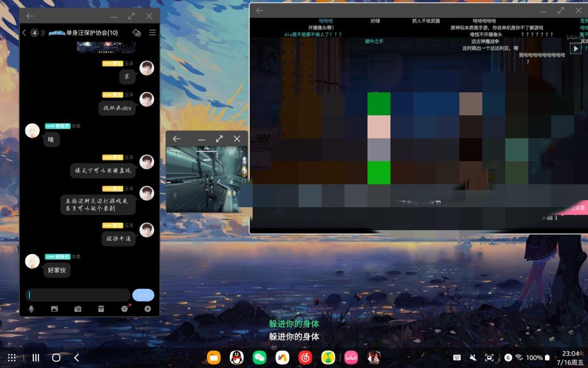
Task: Click the message bubble 模式下可以用键盘玩
Action: point(103,170)
